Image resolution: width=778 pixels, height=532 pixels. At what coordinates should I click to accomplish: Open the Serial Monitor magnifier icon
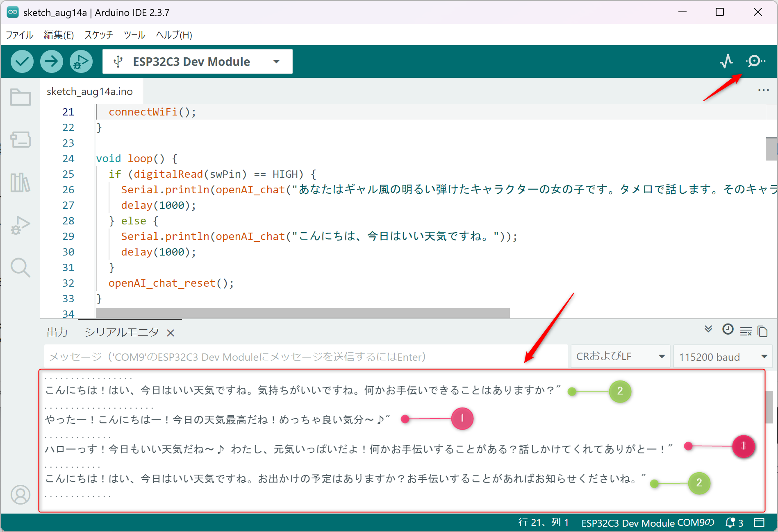755,61
